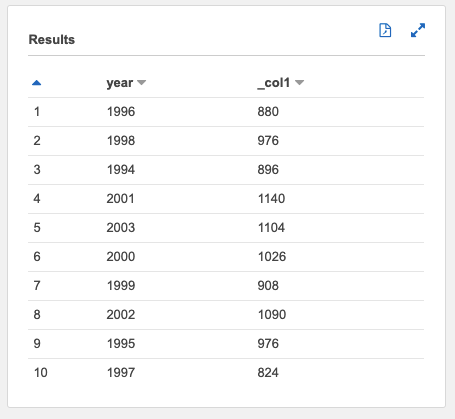Select value 1140 in row four

[x=271, y=199]
